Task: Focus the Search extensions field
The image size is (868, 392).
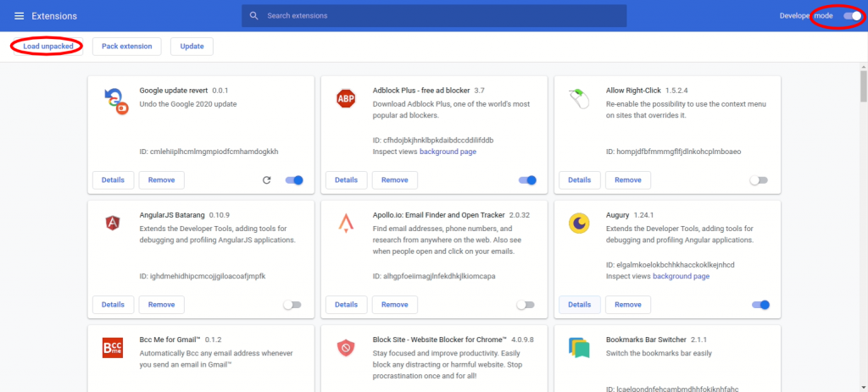Action: [x=434, y=16]
